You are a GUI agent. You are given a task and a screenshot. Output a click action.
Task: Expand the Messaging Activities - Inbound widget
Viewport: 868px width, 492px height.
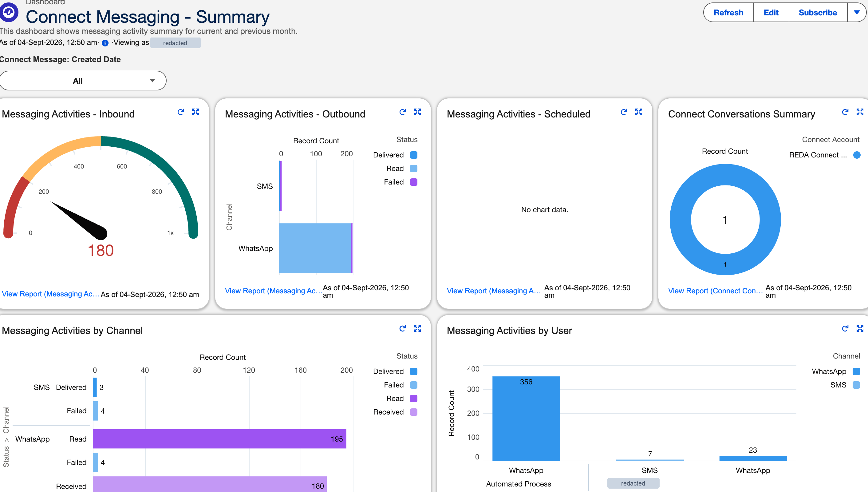tap(195, 112)
